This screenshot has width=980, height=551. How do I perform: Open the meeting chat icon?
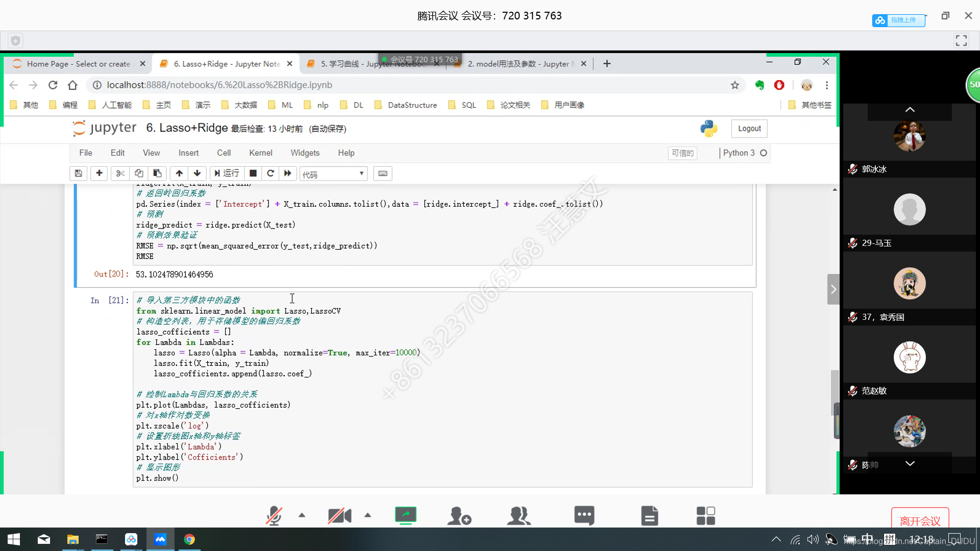point(584,515)
